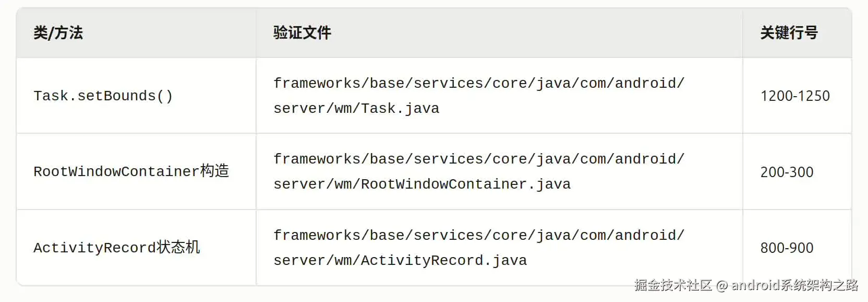868x302 pixels.
Task: Click frameworks/base path line in ActivityRecord row
Action: [478, 236]
